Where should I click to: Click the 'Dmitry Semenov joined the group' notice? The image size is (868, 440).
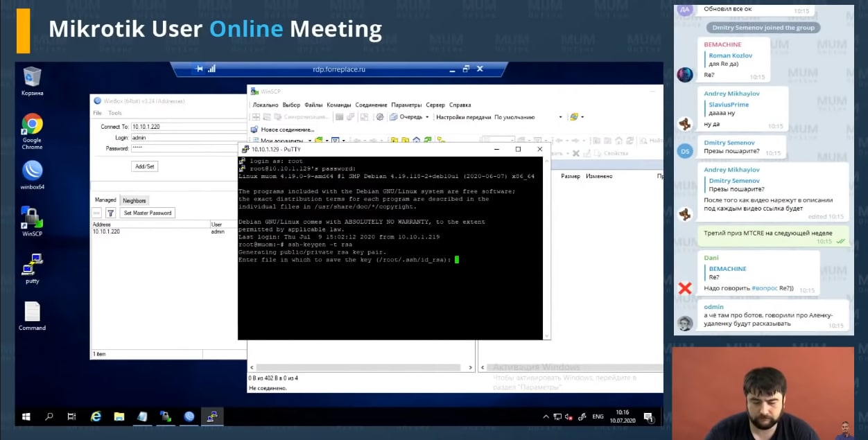click(x=763, y=28)
